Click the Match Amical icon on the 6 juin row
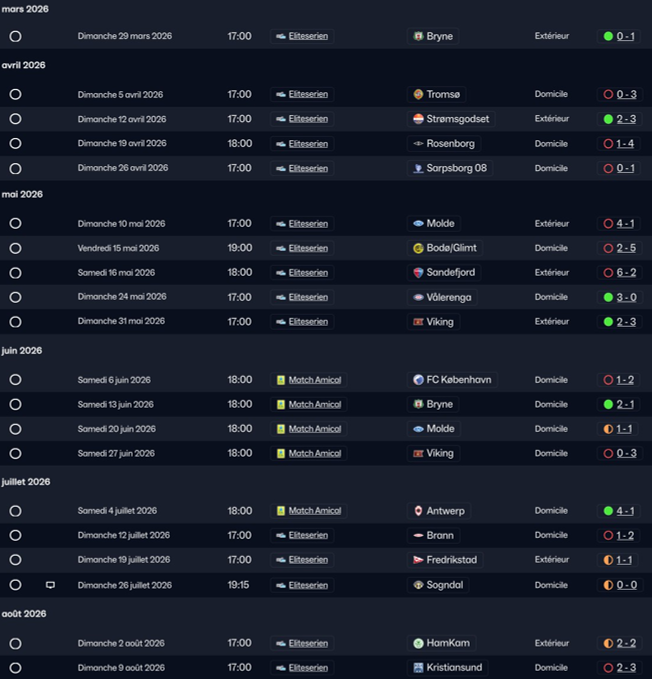652x679 pixels. click(281, 380)
